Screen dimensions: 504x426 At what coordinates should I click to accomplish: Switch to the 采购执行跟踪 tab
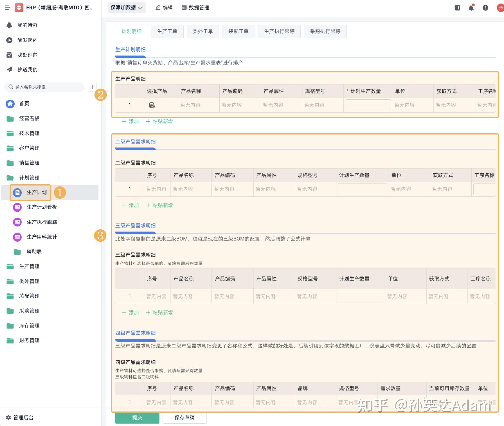coord(325,31)
